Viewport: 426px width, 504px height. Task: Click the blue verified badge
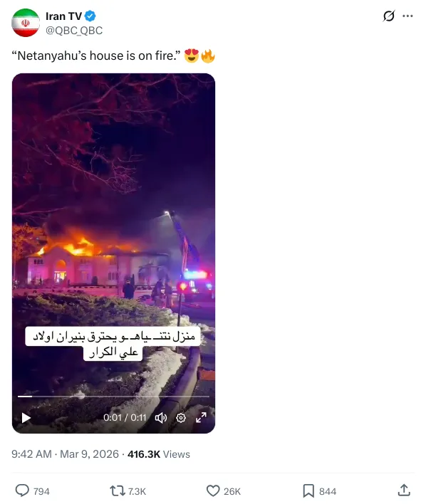click(90, 16)
